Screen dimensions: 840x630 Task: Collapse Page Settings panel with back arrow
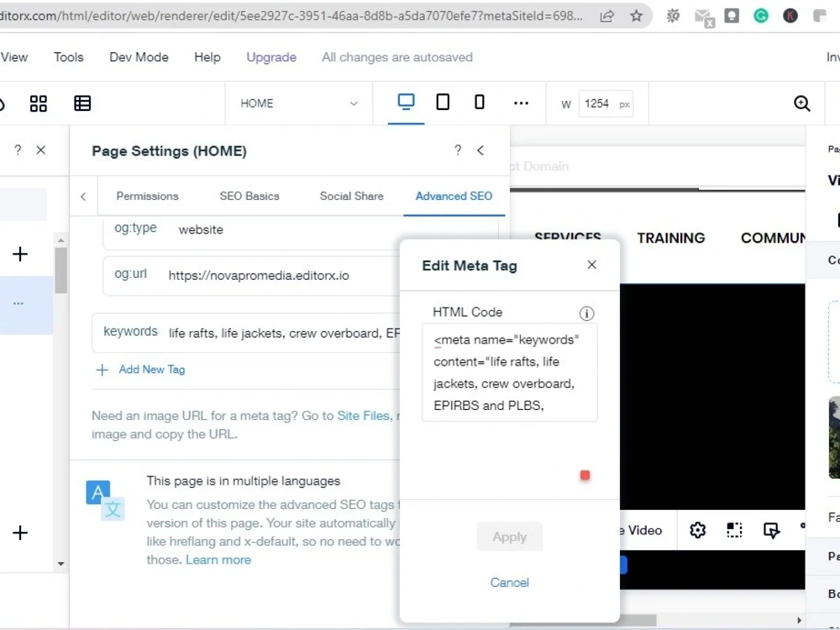[x=480, y=150]
